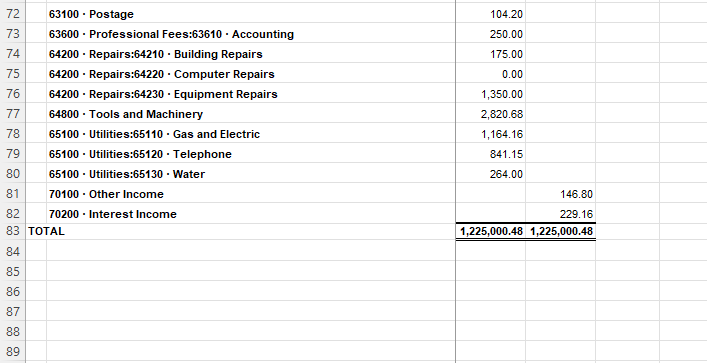
Task: Select row header 74
Action: (13, 54)
